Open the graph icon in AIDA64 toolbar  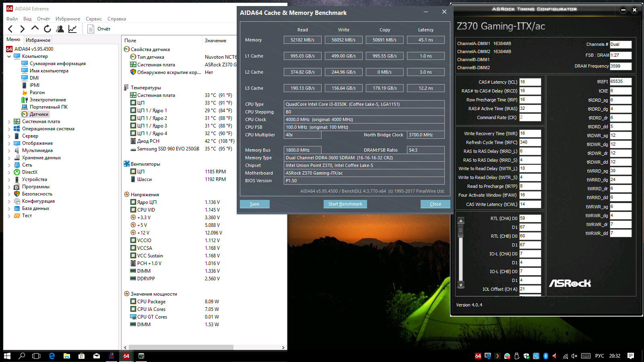(72, 29)
